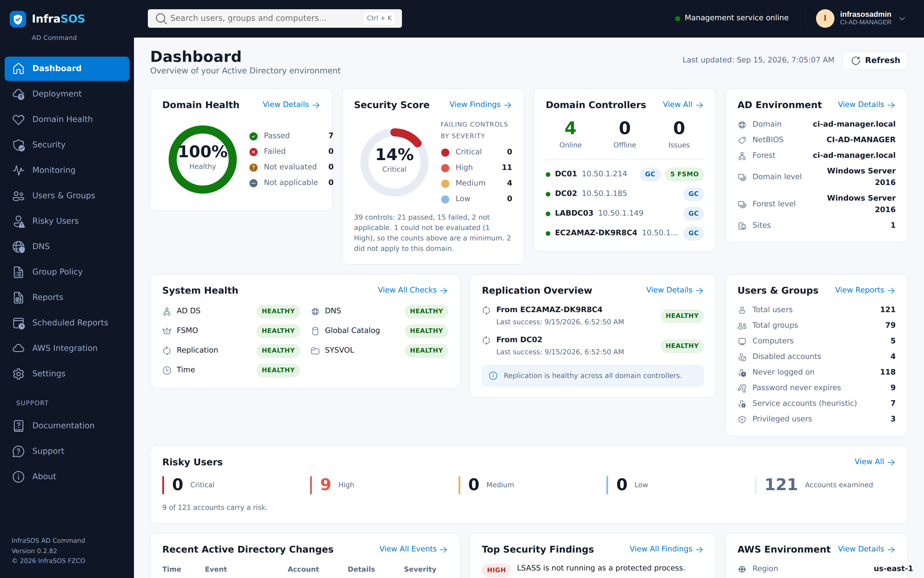924x578 pixels.
Task: Click the DNS globe icon in sidebar
Action: [x=18, y=247]
